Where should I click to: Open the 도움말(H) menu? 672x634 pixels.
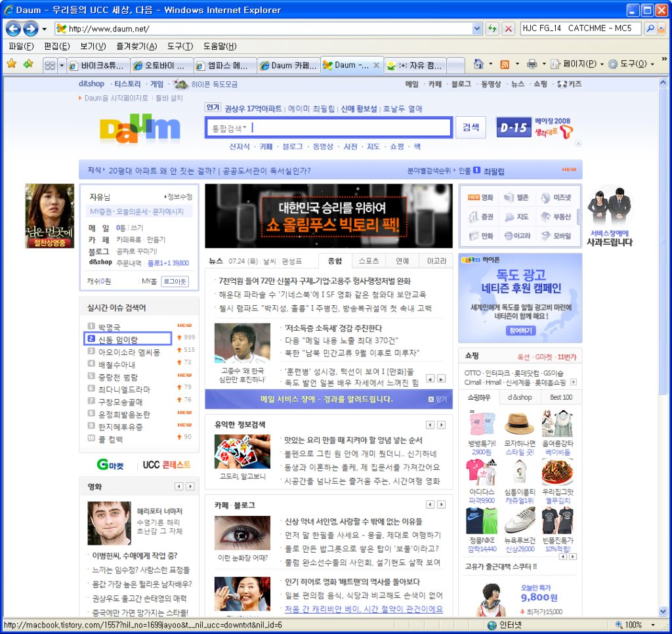[x=220, y=47]
